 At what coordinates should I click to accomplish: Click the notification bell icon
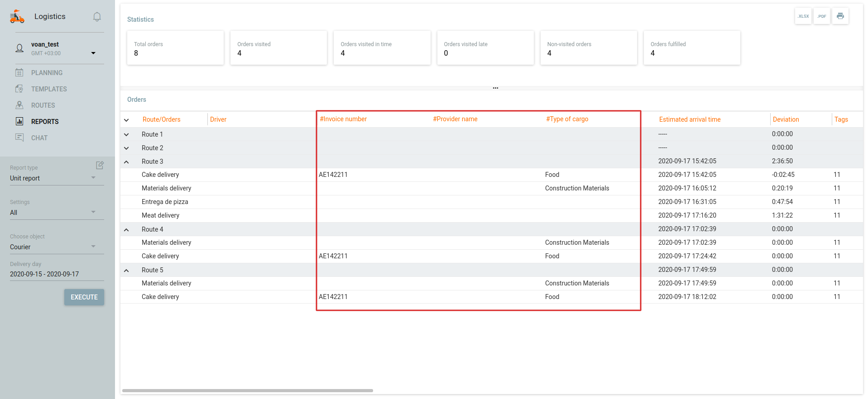pos(97,17)
